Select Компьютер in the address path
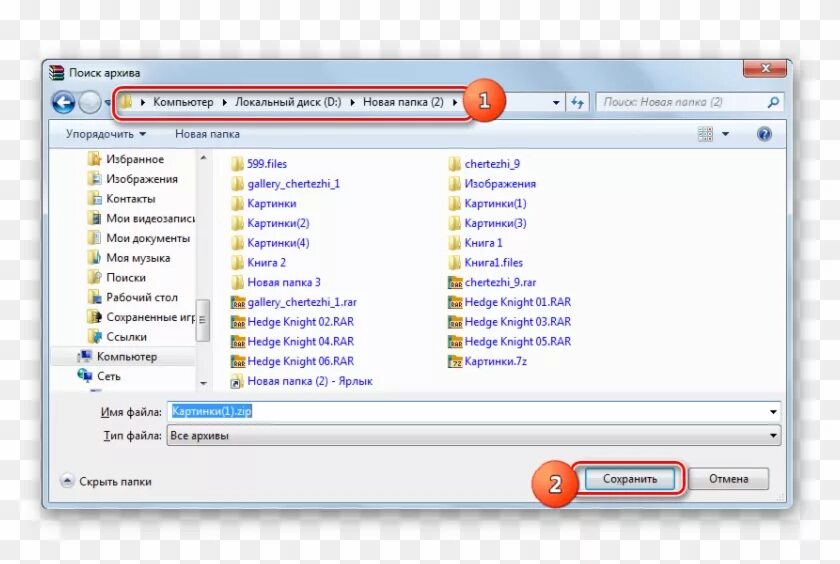Image resolution: width=840 pixels, height=564 pixels. click(x=183, y=102)
